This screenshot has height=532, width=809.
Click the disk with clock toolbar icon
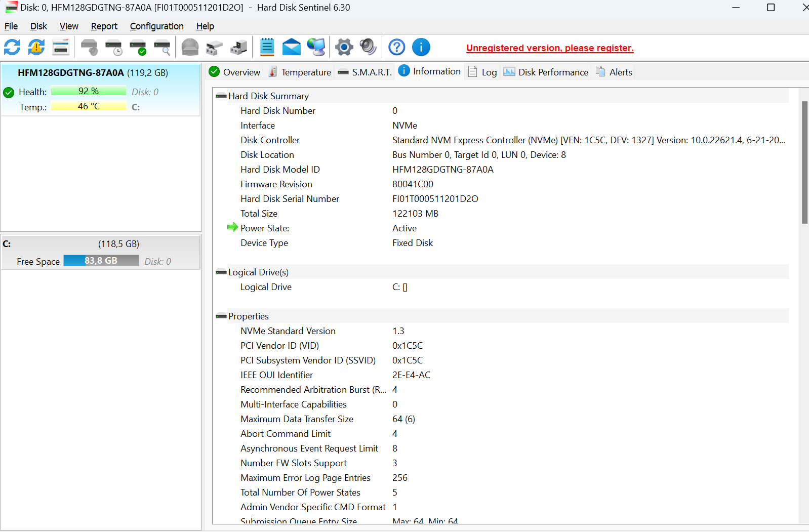[114, 48]
